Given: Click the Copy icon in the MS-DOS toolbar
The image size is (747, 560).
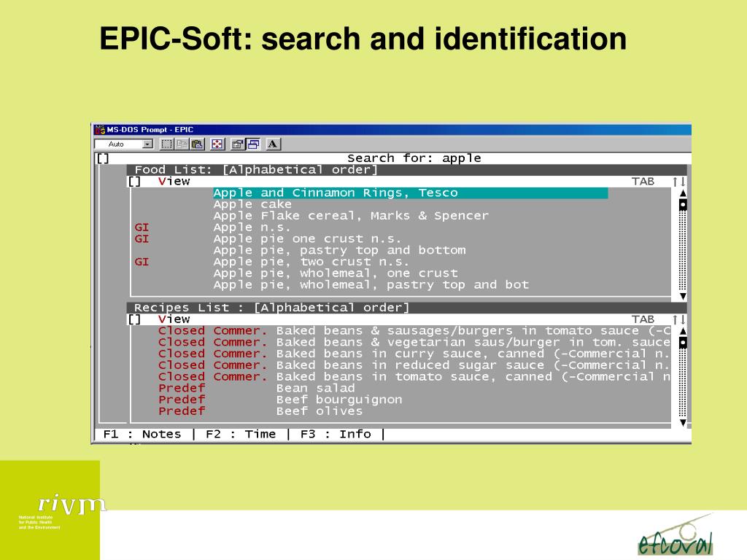Looking at the screenshot, I should click(182, 144).
